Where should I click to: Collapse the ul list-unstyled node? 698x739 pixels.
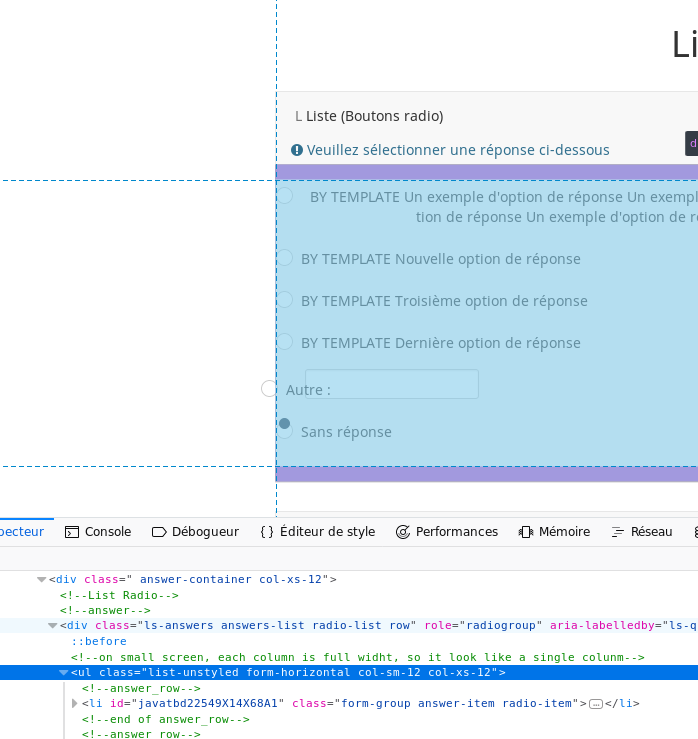click(64, 673)
